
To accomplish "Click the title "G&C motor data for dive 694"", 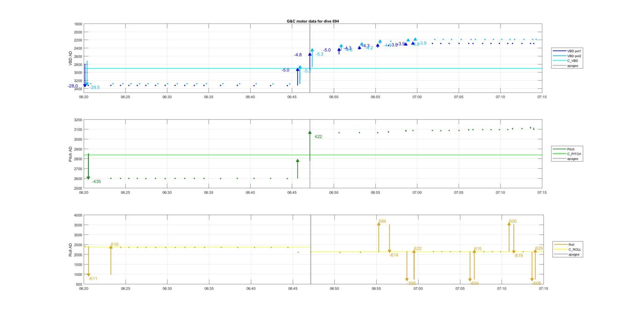I will [313, 21].
